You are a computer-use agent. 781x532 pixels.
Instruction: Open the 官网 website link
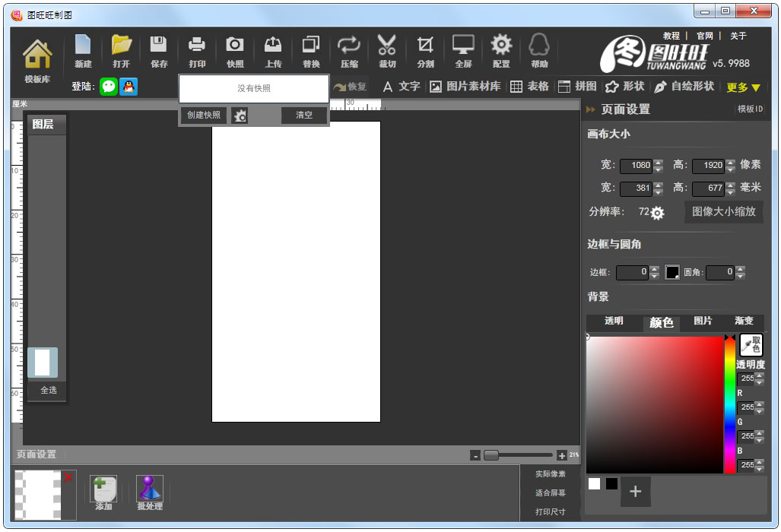pos(705,36)
